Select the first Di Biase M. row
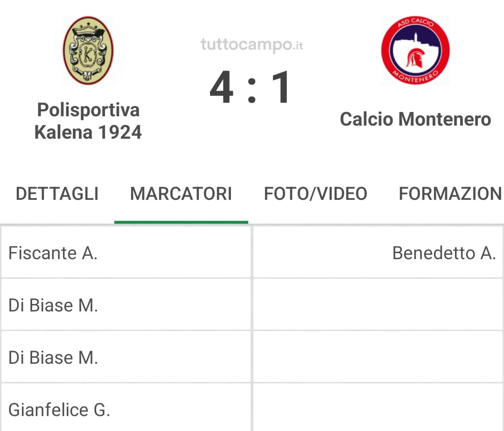The image size is (504, 431). [x=126, y=304]
